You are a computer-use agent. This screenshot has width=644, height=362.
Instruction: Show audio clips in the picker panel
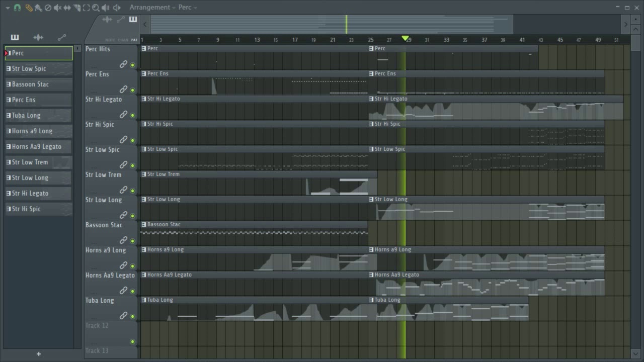(38, 37)
